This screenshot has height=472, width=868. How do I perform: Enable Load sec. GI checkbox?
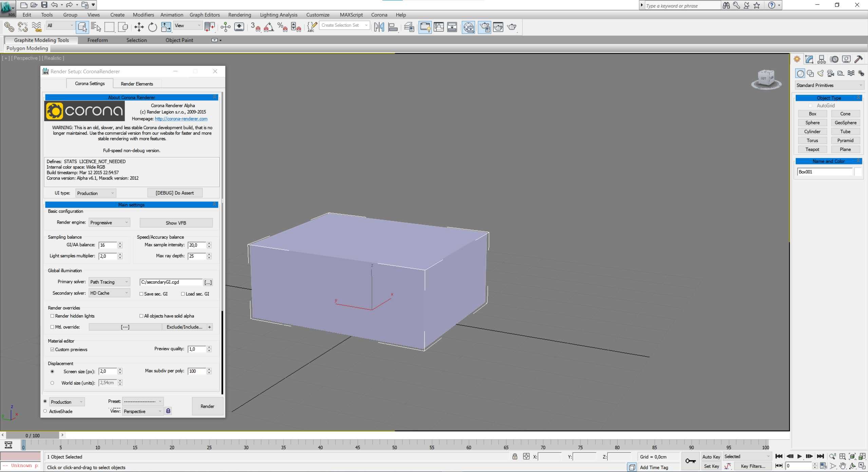click(183, 294)
